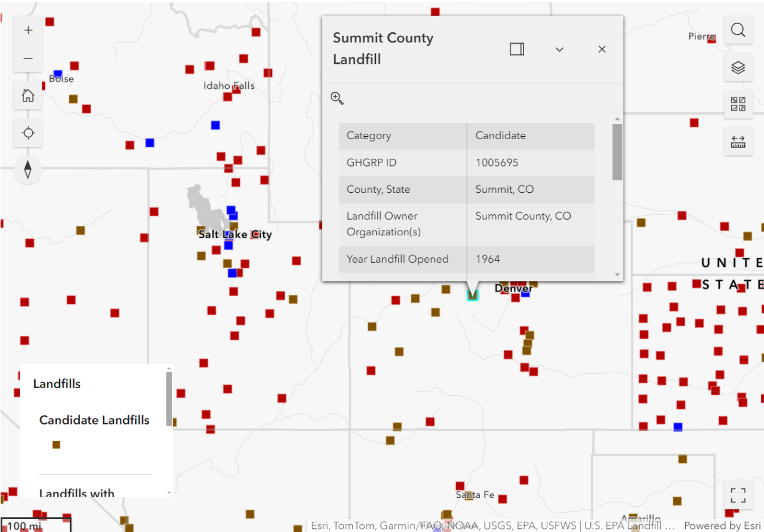Activate the Find my location icon
Screen dimensions: 764x532
pyautogui.click(x=27, y=133)
